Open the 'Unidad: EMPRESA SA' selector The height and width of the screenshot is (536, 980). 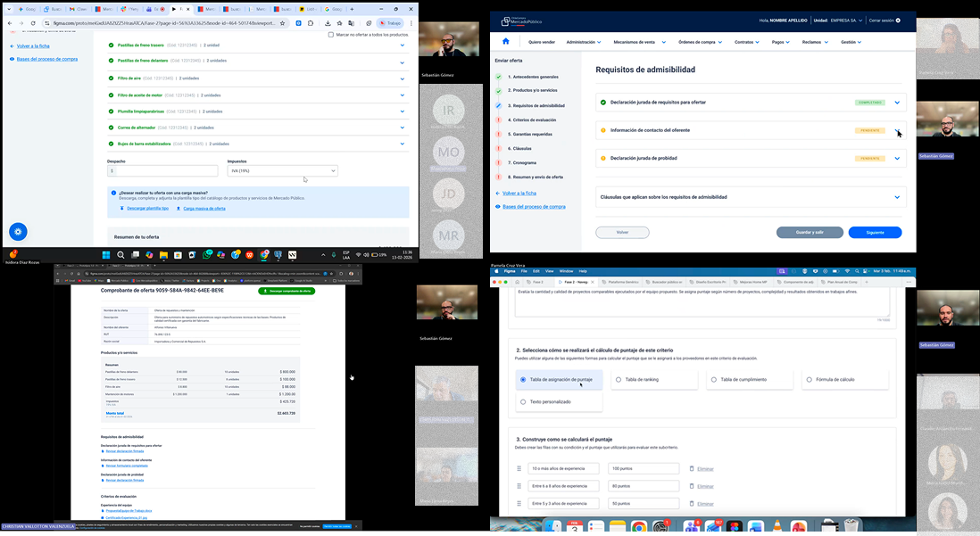tap(838, 21)
